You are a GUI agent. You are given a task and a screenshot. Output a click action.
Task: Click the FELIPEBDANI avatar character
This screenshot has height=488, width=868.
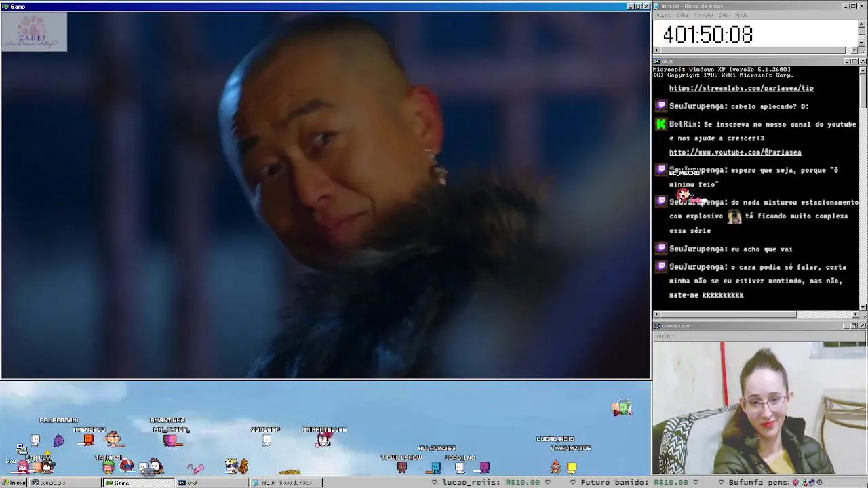[58, 441]
